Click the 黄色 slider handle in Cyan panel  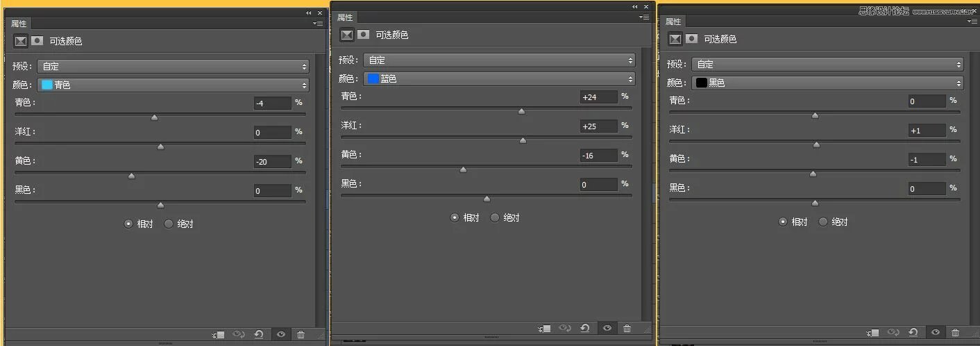131,176
